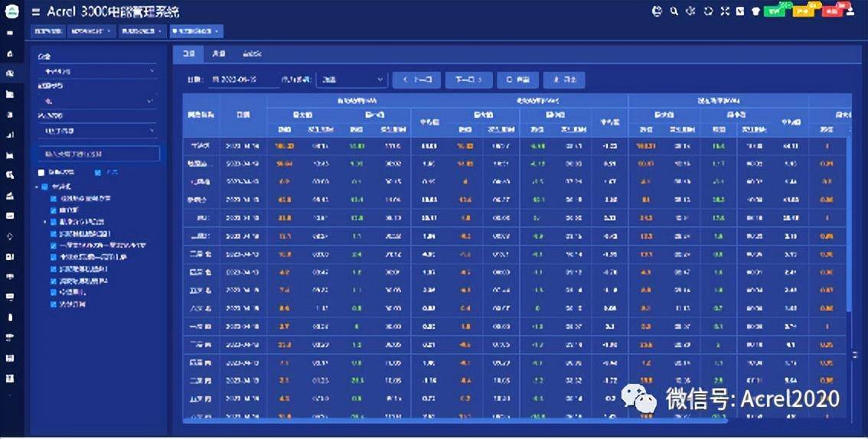Open the lowest dropdown above the tree search box
This screenshot has width=868, height=439.
(99, 131)
